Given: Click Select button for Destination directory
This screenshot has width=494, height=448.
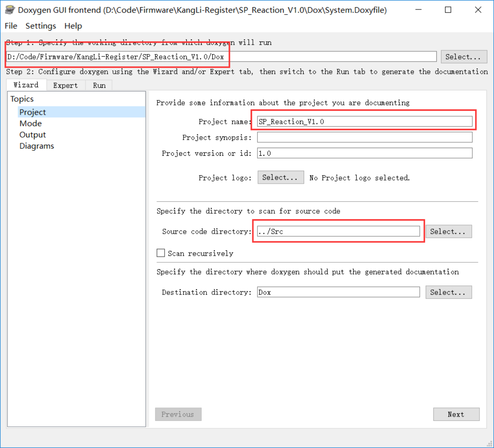Looking at the screenshot, I should [449, 292].
